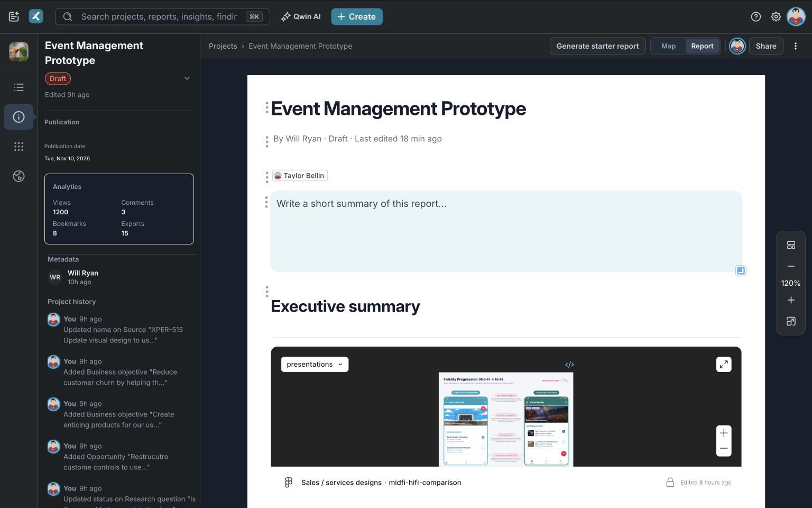
Task: Open the more options vertical dots menu
Action: [796, 46]
